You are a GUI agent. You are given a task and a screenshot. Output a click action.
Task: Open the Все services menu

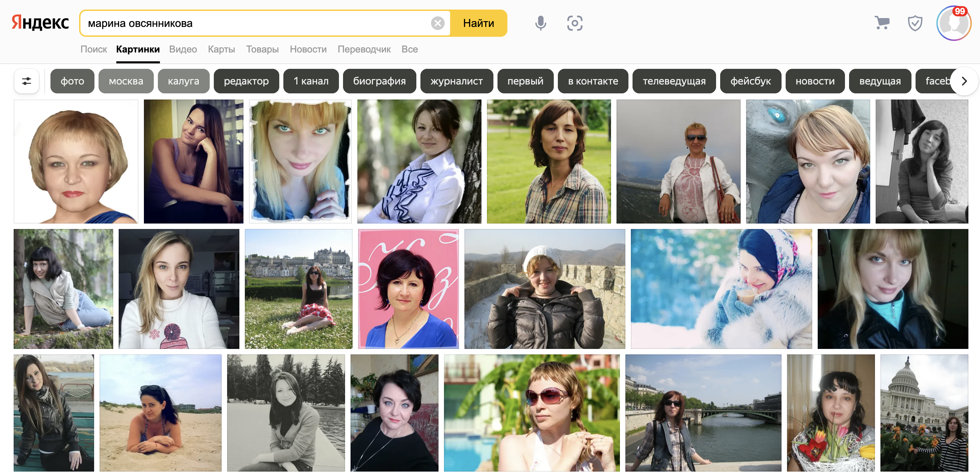[x=409, y=49]
